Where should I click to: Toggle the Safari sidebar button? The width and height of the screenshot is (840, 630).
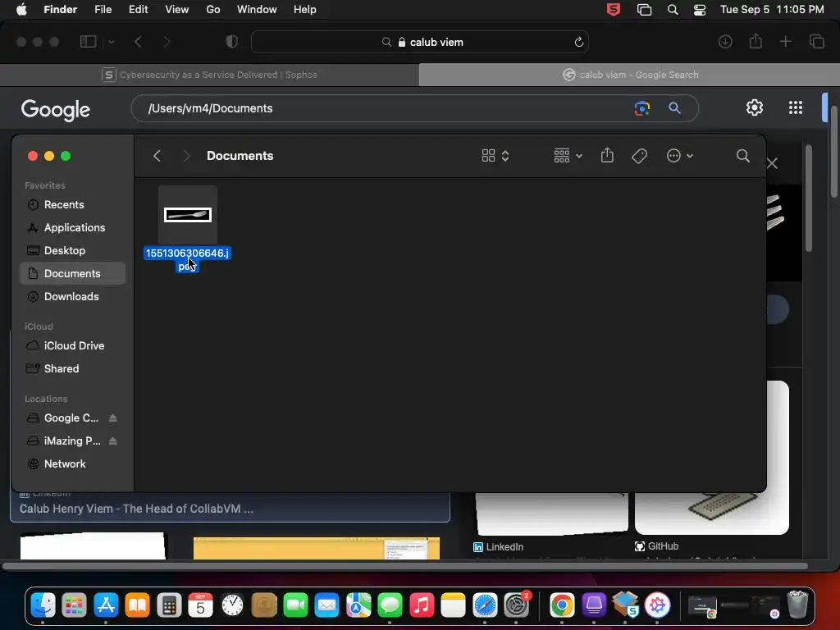coord(89,42)
